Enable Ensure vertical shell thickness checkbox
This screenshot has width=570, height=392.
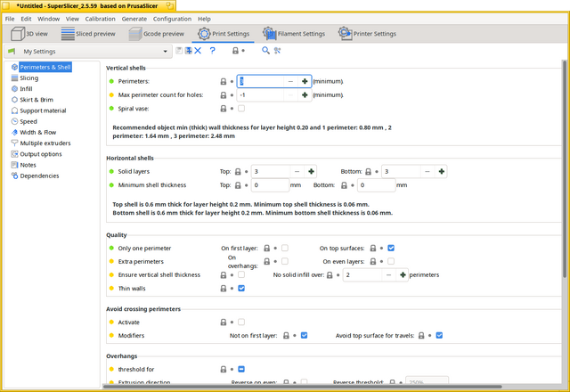(x=241, y=274)
